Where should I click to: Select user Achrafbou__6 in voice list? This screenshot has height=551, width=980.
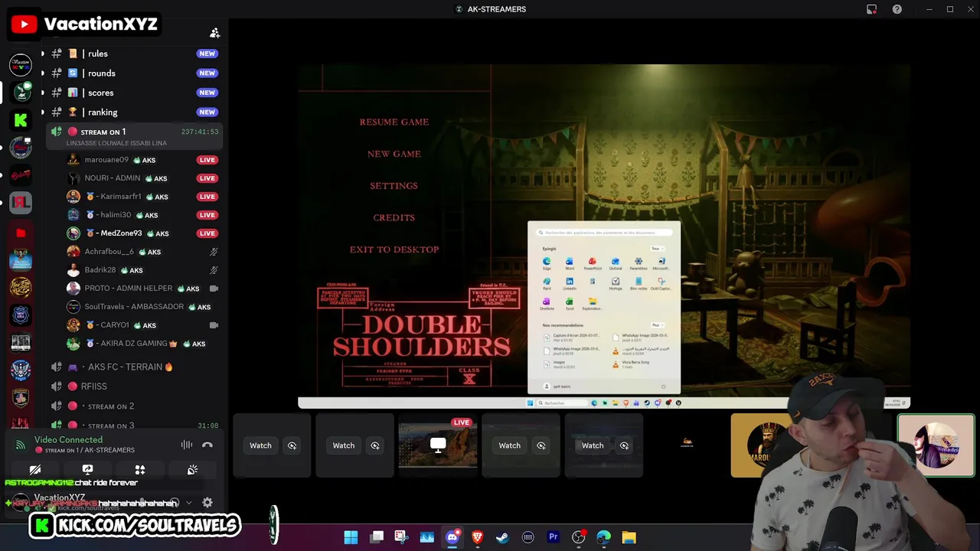coord(143,252)
